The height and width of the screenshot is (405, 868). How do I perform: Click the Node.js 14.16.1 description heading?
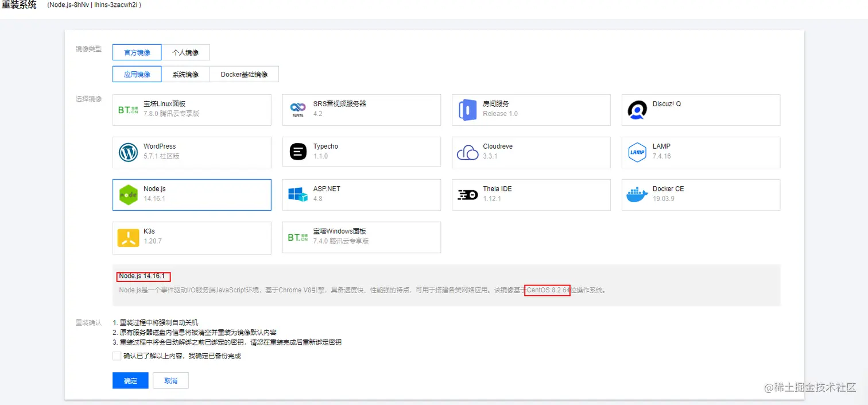point(142,276)
